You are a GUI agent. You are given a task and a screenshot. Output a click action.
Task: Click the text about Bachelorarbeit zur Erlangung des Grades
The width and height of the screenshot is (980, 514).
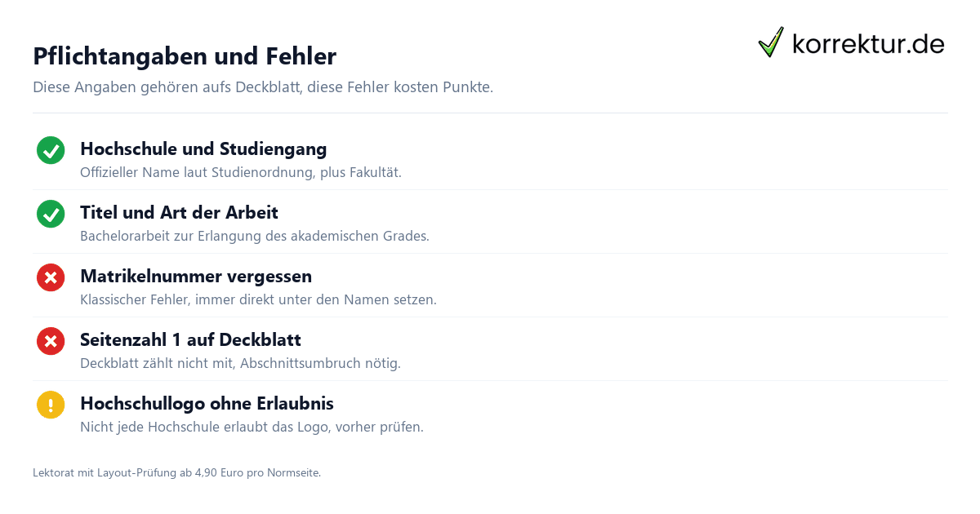pos(255,236)
